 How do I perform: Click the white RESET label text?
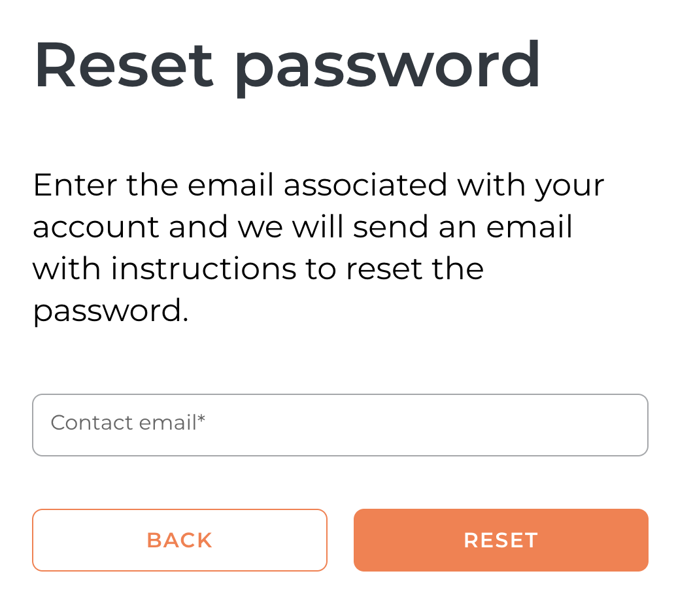click(x=501, y=540)
